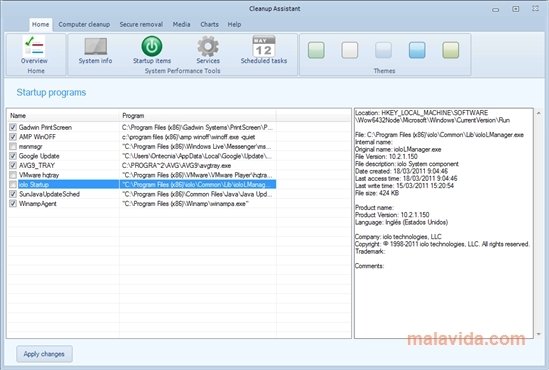The width and height of the screenshot is (549, 370).
Task: Open the Overview checklist icon
Action: click(34, 46)
